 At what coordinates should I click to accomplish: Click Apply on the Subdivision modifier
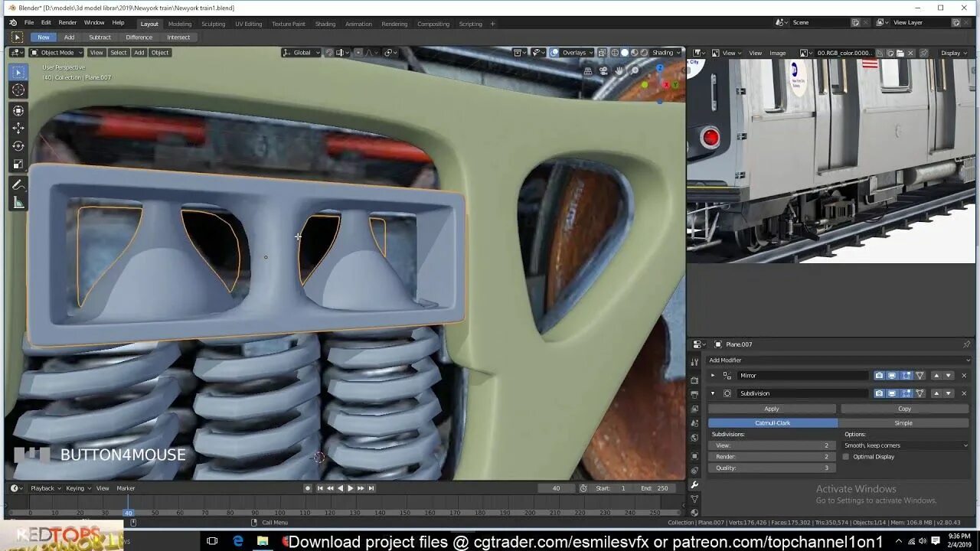[772, 409]
